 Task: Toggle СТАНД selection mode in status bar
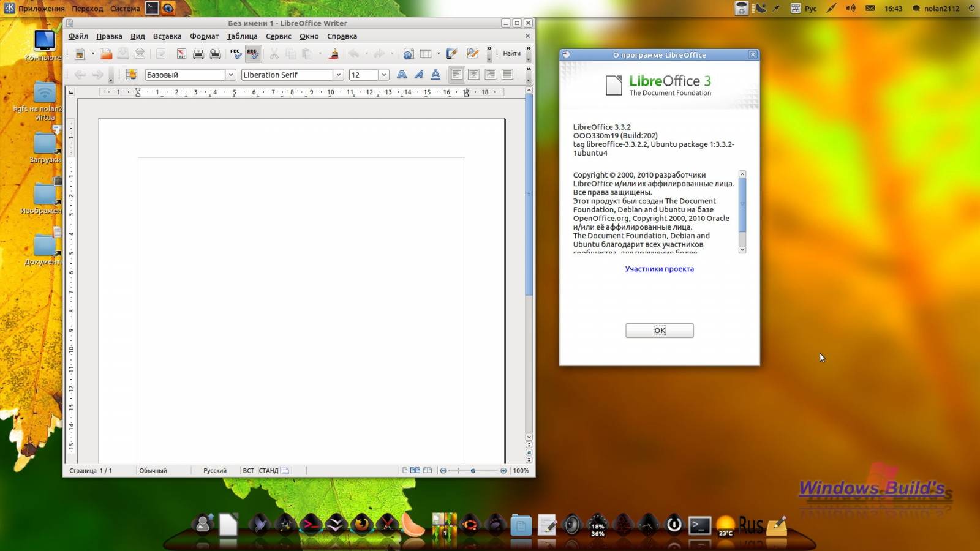click(x=268, y=471)
